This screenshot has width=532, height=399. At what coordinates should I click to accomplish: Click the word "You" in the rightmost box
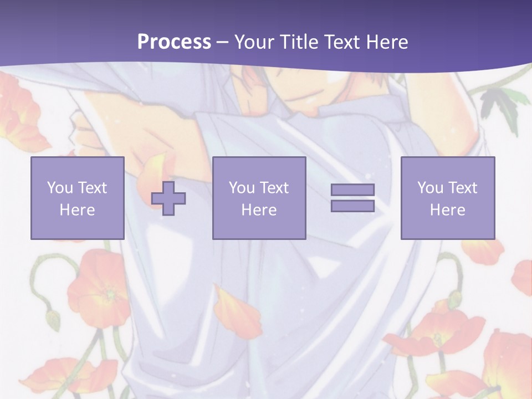[429, 188]
